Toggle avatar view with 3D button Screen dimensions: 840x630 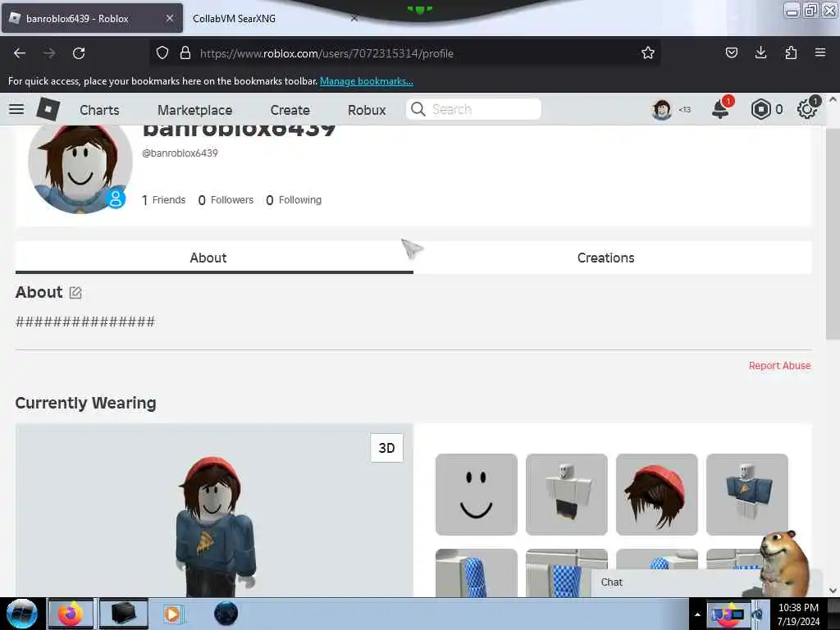coord(387,448)
